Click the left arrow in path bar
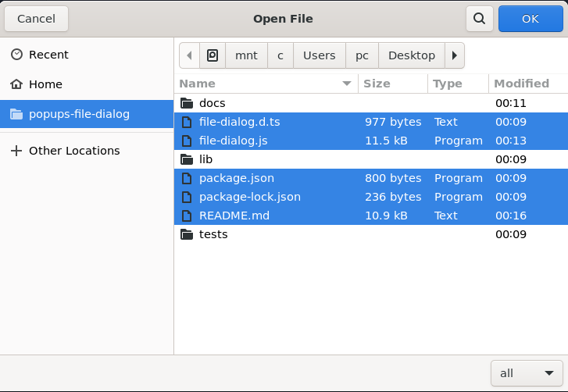The image size is (568, 392). [189, 55]
